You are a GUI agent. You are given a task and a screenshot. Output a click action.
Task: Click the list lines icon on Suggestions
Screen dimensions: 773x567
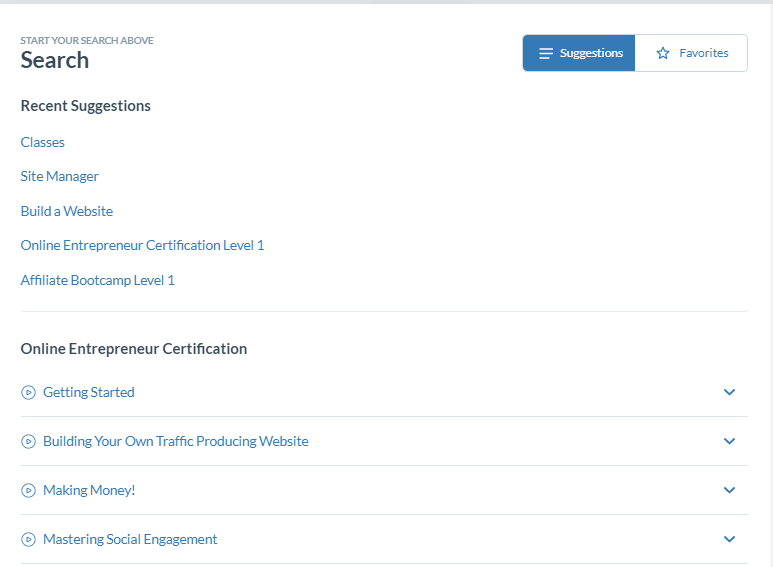546,53
